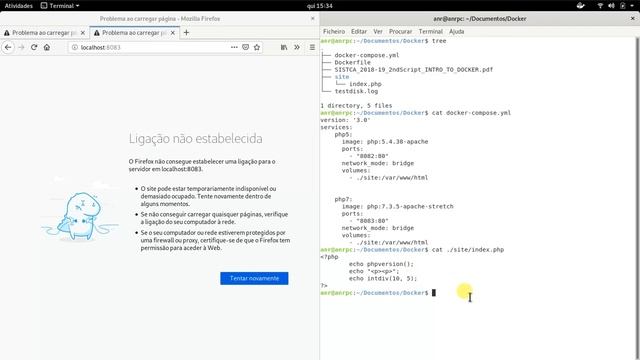
Task: Click '1 directory, 5 files' line
Action: tap(356, 106)
